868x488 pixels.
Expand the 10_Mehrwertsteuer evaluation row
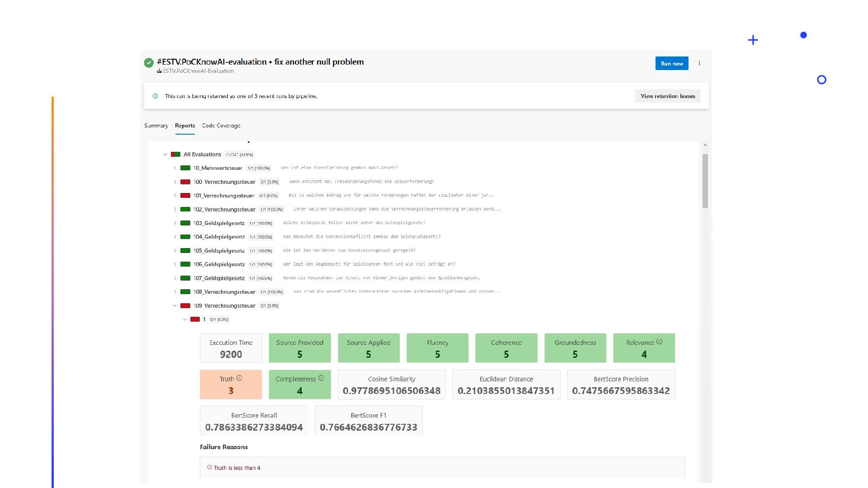(175, 168)
